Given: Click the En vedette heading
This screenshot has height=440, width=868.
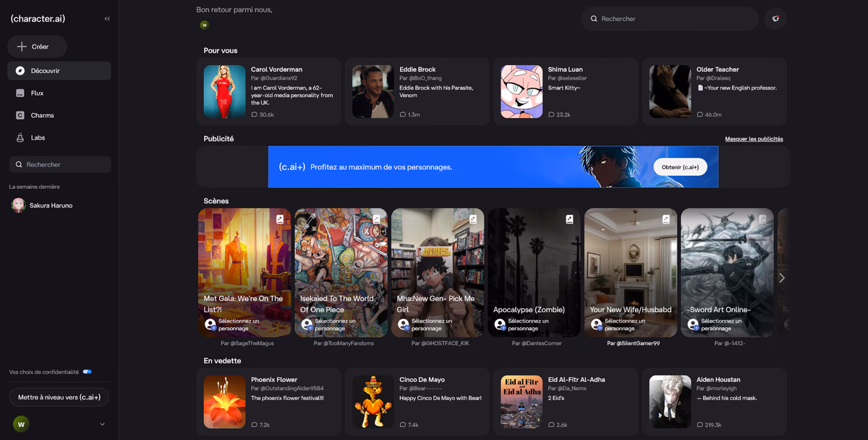Looking at the screenshot, I should 223,360.
